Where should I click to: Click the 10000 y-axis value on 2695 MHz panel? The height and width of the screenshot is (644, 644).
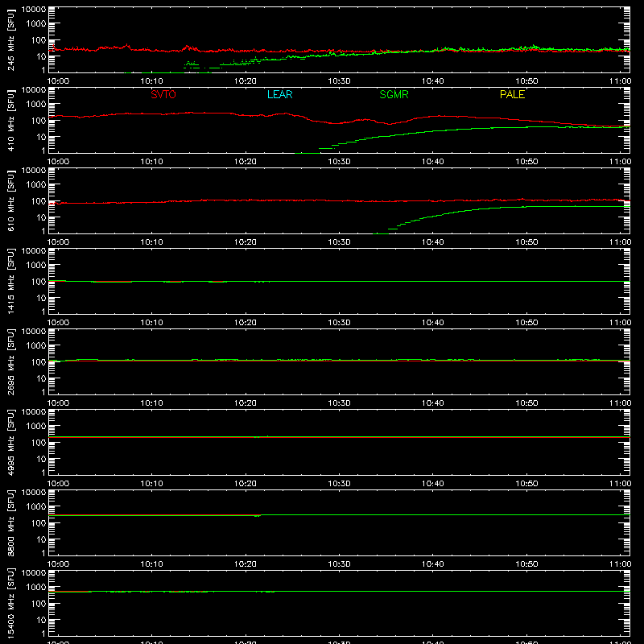pyautogui.click(x=34, y=332)
